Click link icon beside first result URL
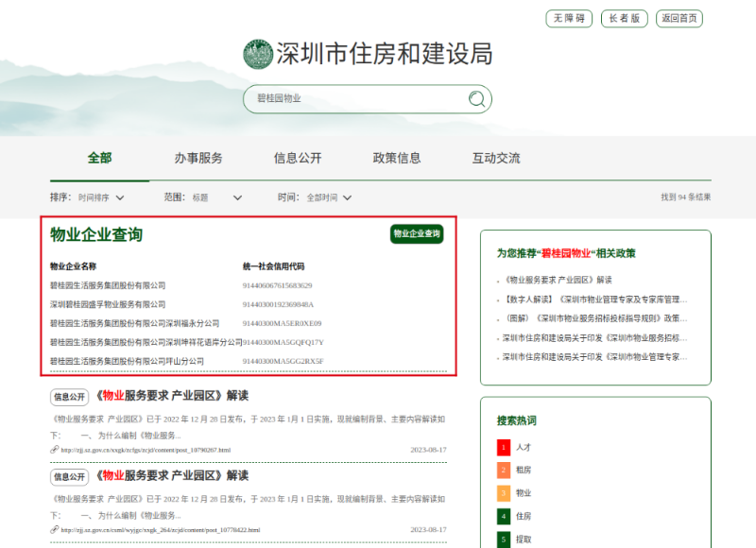 tap(54, 450)
